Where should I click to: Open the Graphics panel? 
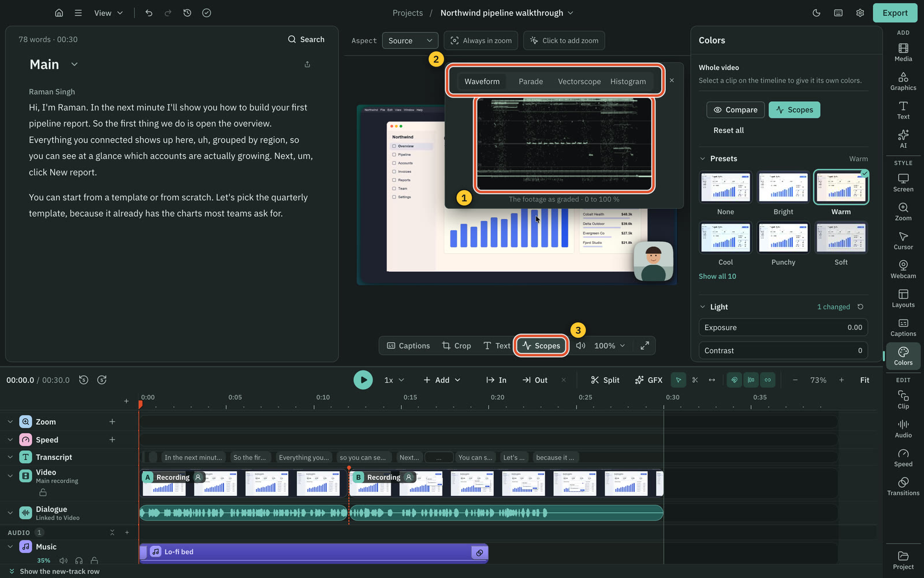click(903, 81)
